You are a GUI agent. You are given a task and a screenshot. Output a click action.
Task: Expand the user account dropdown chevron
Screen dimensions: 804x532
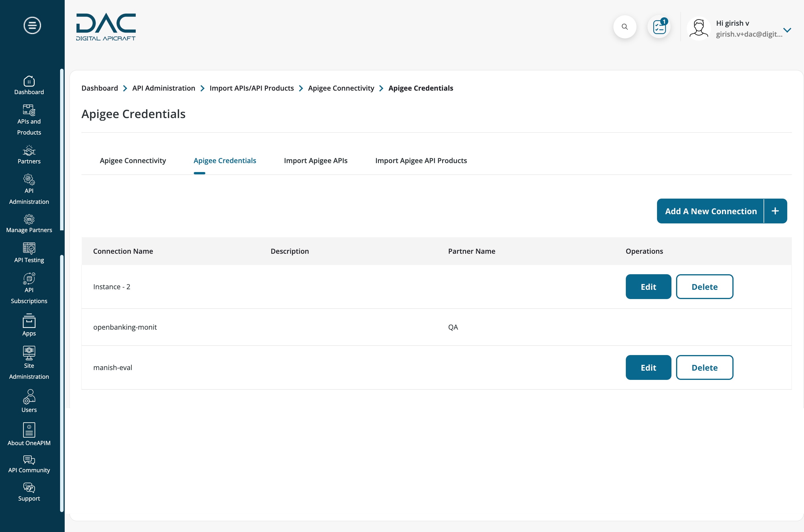[787, 30]
